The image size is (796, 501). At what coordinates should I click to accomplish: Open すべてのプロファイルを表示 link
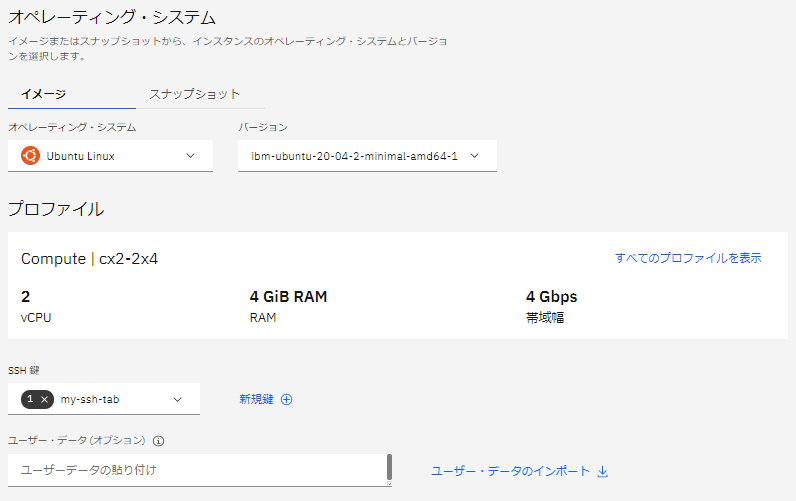(x=688, y=258)
